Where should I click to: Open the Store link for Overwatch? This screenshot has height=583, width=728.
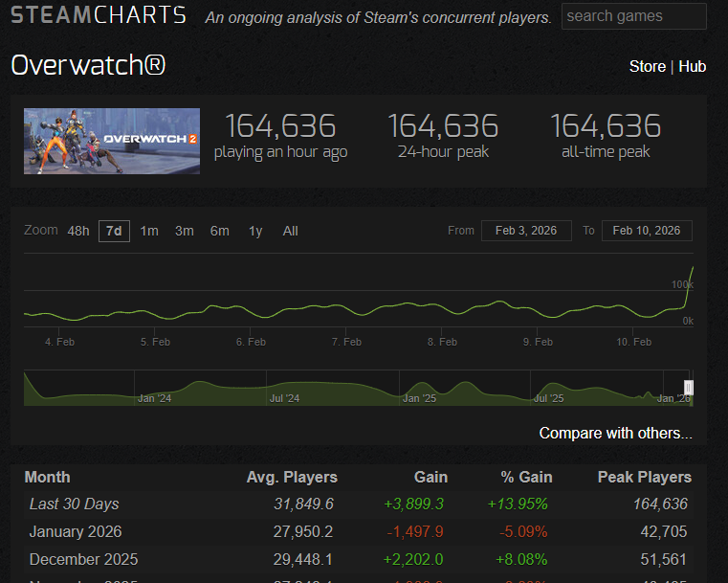pos(648,66)
